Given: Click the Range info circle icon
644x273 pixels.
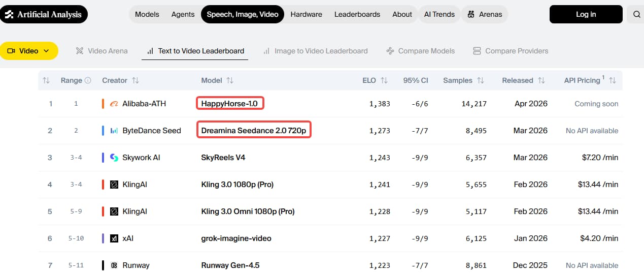Looking at the screenshot, I should coord(88,80).
